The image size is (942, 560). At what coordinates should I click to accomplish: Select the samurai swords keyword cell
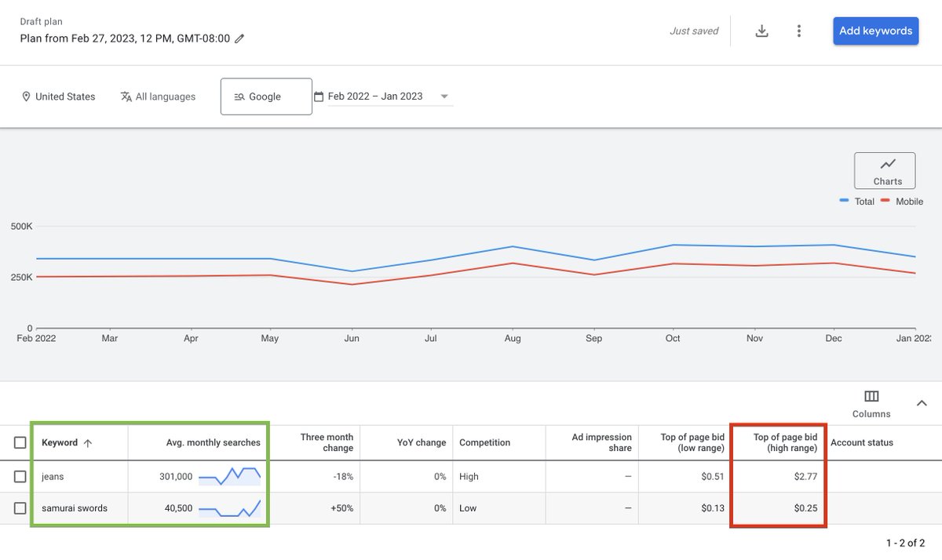click(75, 508)
